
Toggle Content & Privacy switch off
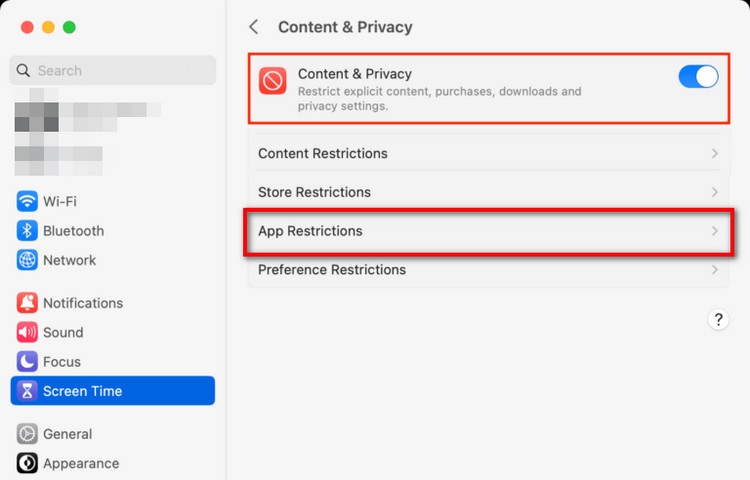[698, 76]
